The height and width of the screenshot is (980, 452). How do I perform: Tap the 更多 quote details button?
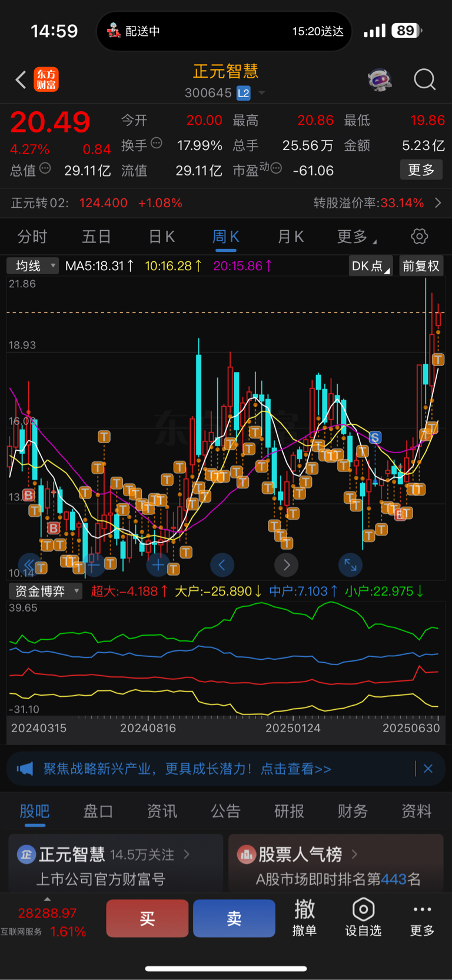(421, 170)
